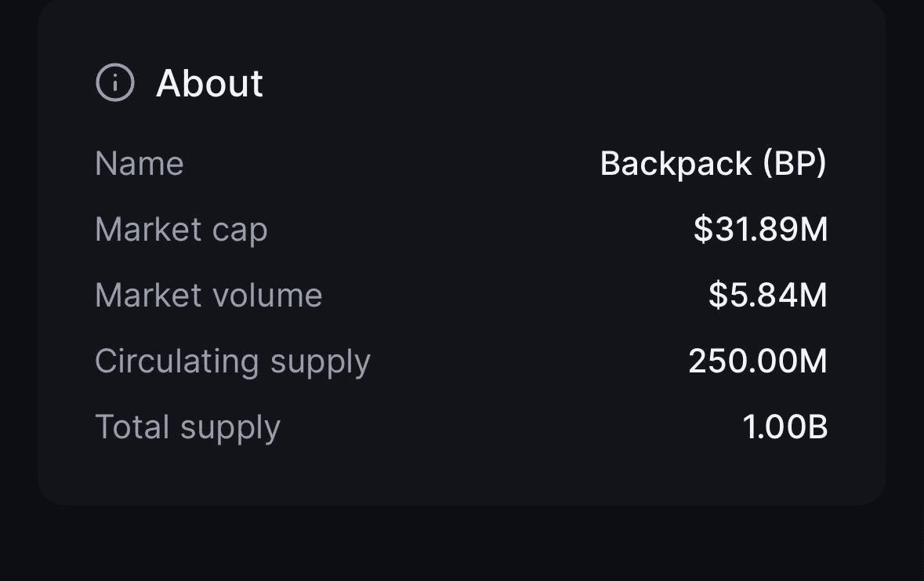
Task: Select the 250.00M circulating supply value
Action: [757, 361]
